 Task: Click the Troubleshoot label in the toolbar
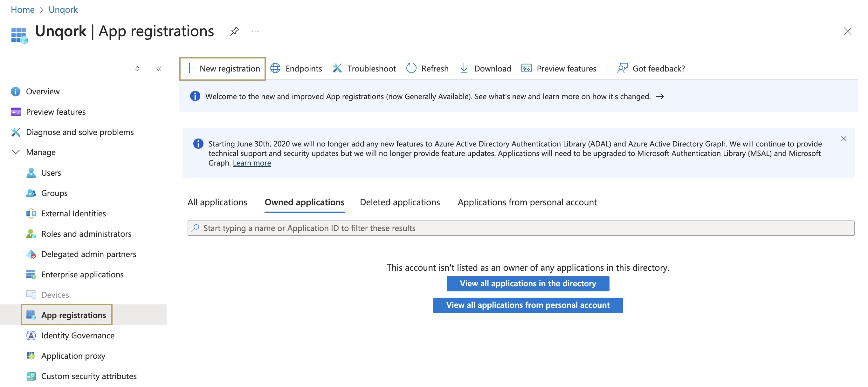point(371,69)
